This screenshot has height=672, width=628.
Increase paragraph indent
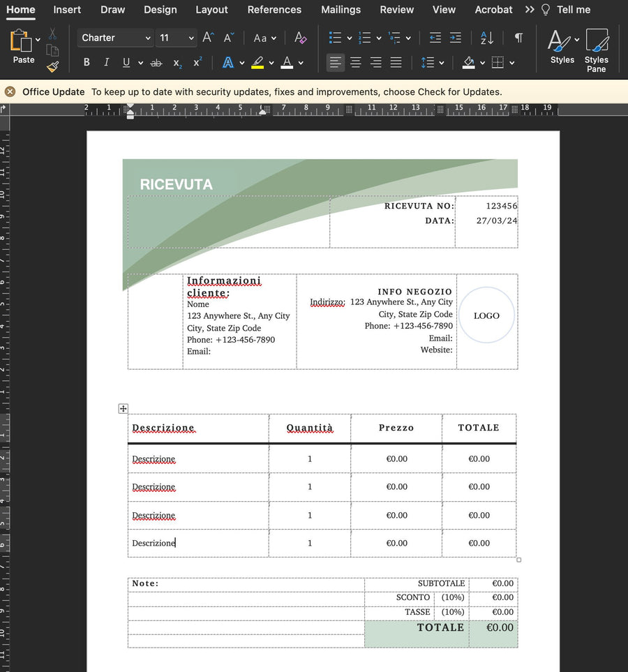pyautogui.click(x=455, y=38)
